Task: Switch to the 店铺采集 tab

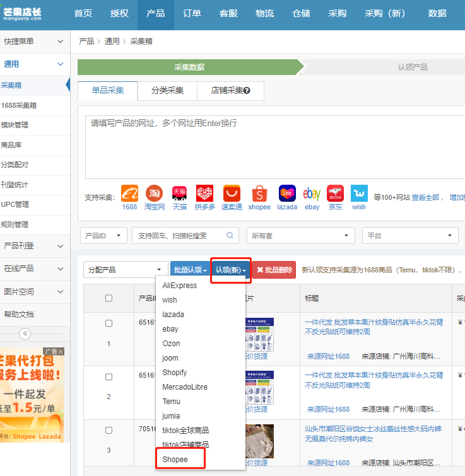Action: click(x=230, y=90)
